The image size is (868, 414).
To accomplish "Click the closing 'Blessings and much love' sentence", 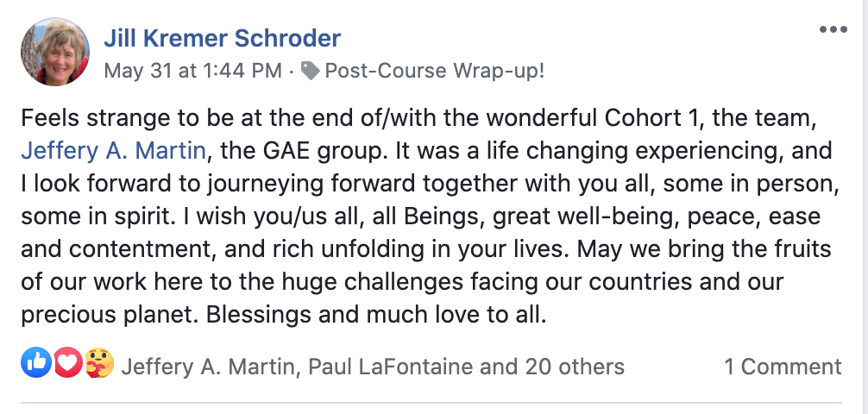I will coord(376,315).
